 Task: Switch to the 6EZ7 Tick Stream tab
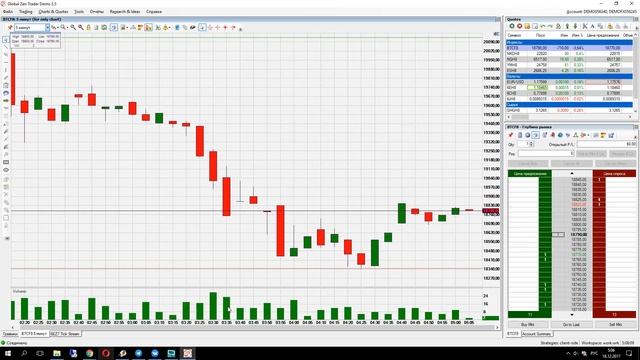[65, 334]
